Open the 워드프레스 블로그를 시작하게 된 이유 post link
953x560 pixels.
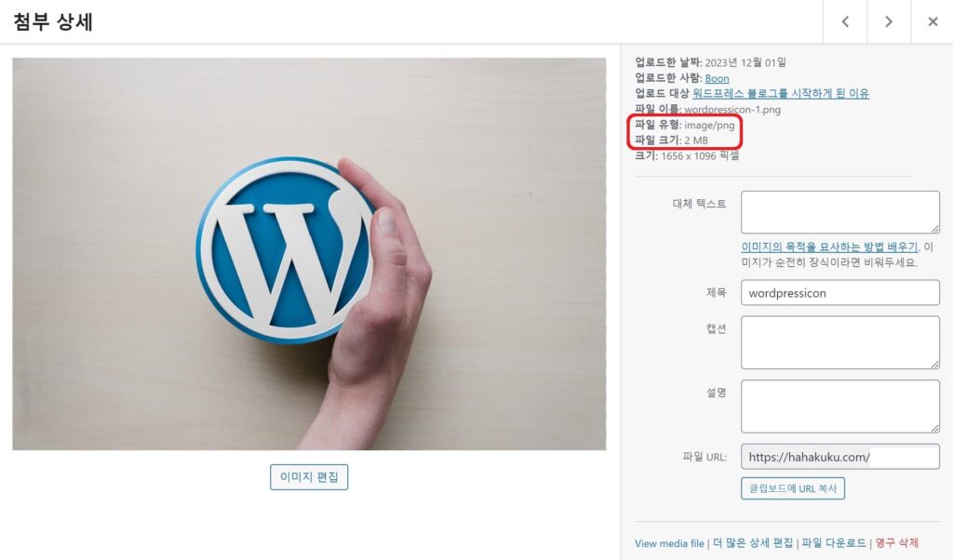point(781,94)
